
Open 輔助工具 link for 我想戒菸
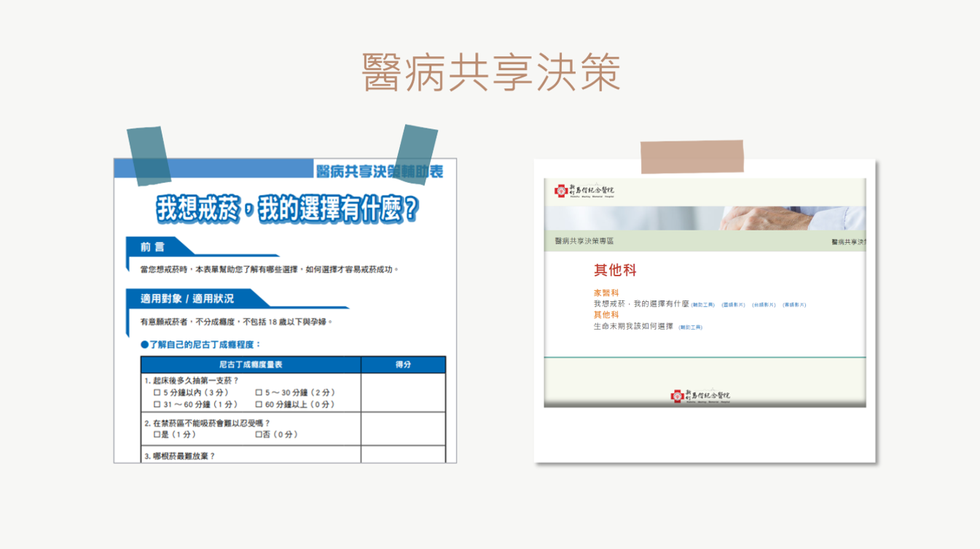pyautogui.click(x=703, y=305)
